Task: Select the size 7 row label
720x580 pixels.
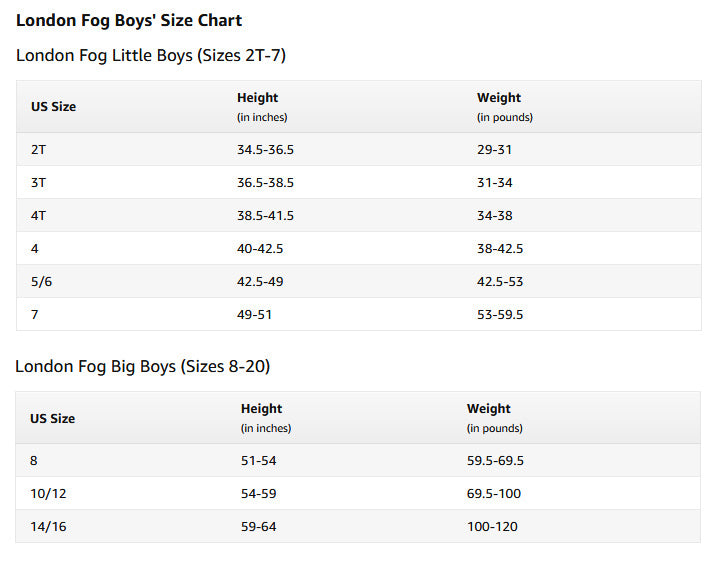Action: [34, 314]
